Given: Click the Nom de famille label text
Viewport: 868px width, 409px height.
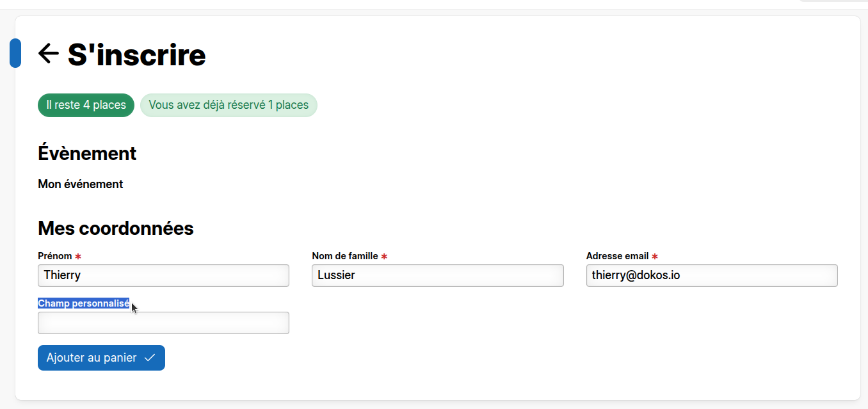Looking at the screenshot, I should (345, 256).
